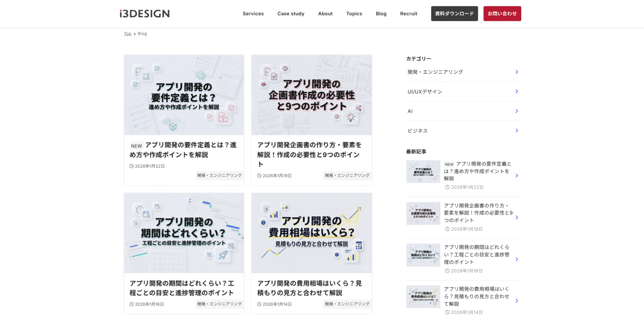Image resolution: width=644 pixels, height=319 pixels.
Task: Open 期間はどれくらい article card image
Action: tap(184, 233)
